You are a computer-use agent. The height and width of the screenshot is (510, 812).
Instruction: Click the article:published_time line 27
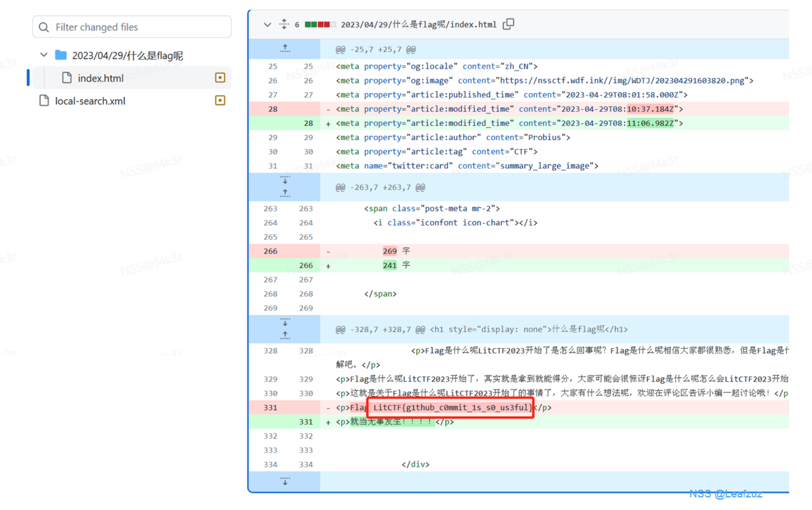(x=511, y=94)
